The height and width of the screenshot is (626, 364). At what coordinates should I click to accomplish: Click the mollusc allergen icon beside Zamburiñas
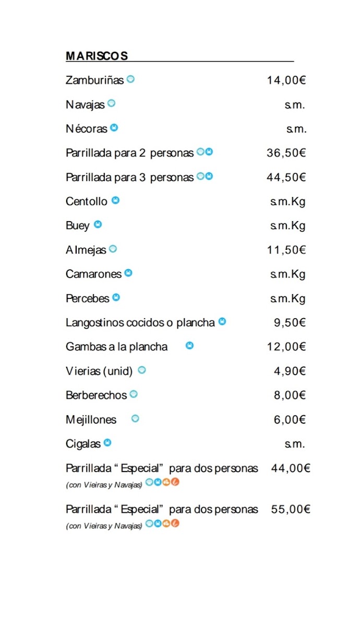pos(130,79)
